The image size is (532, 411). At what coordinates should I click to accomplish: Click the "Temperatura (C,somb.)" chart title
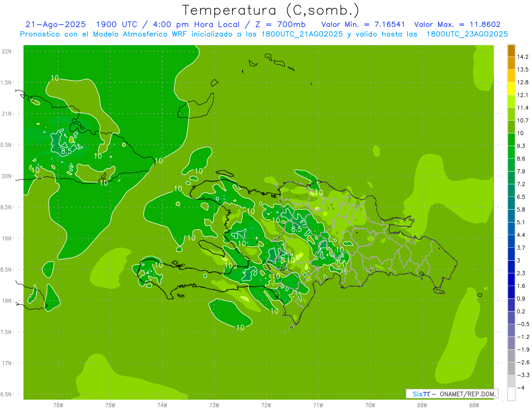[270, 10]
